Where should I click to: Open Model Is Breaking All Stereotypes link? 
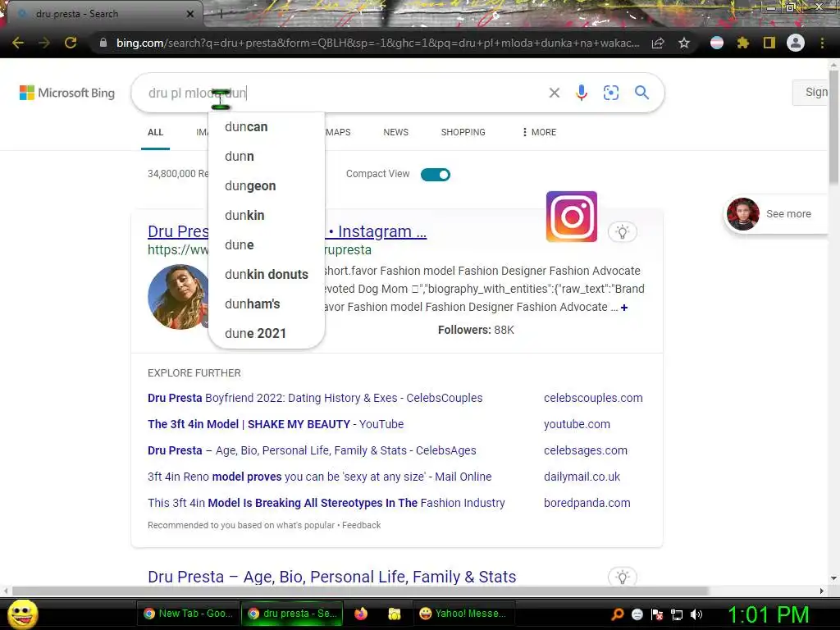click(326, 503)
